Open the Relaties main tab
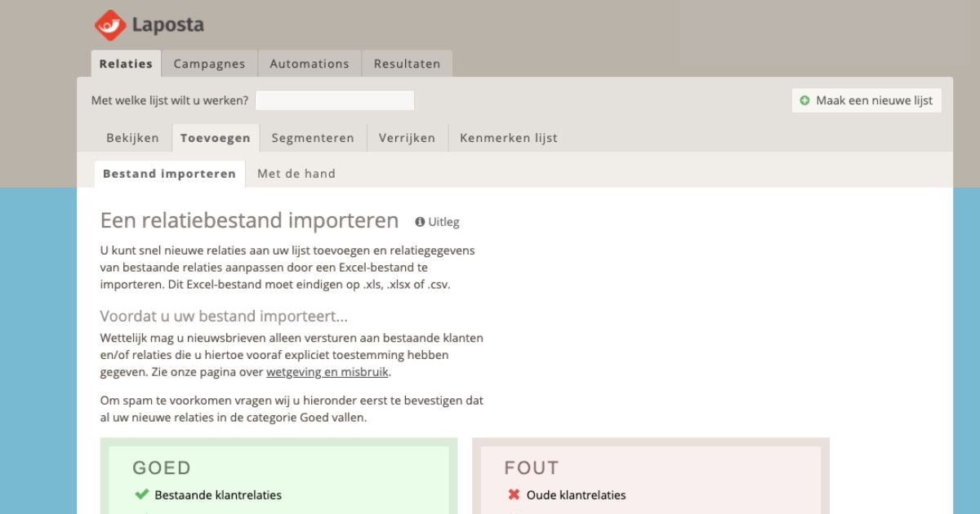The height and width of the screenshot is (514, 980). point(126,64)
